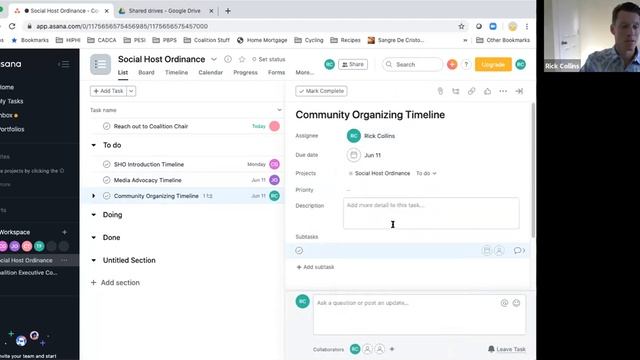Like the task with thumbs-up icon
This screenshot has height=360, width=640.
(487, 91)
